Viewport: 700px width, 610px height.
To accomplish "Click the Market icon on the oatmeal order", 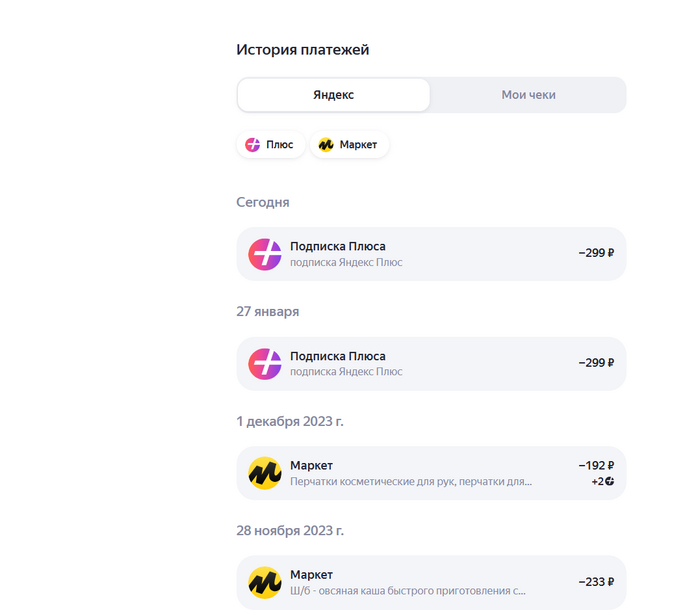I will 265,582.
